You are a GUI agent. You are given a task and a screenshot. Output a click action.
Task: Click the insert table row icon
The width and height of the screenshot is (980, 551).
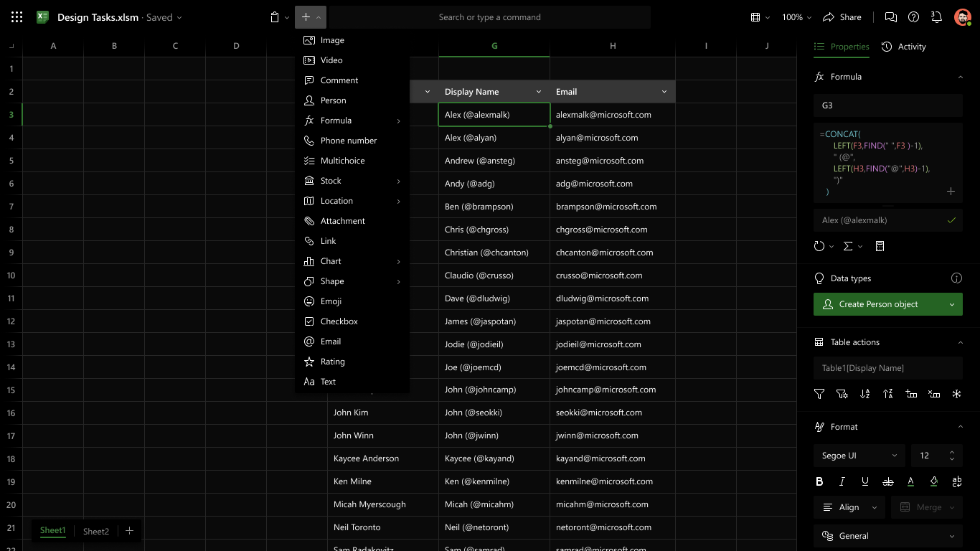(911, 394)
